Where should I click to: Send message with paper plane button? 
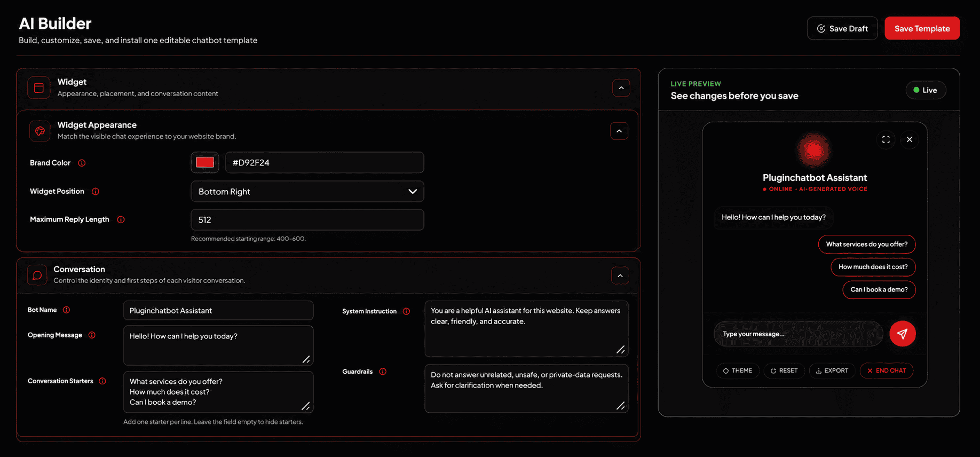click(x=903, y=334)
